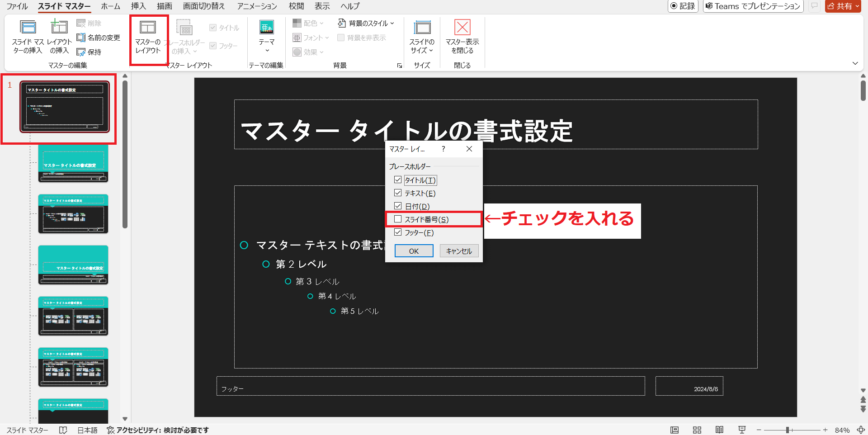Viewport: 868px width, 435px height.
Task: Open the Help (ヘルプ) tab
Action: click(x=350, y=6)
